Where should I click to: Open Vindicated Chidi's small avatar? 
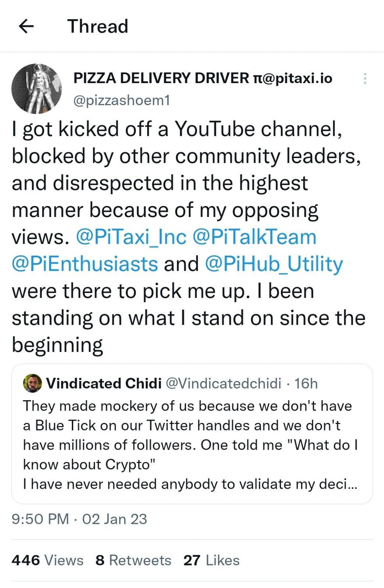pos(32,383)
